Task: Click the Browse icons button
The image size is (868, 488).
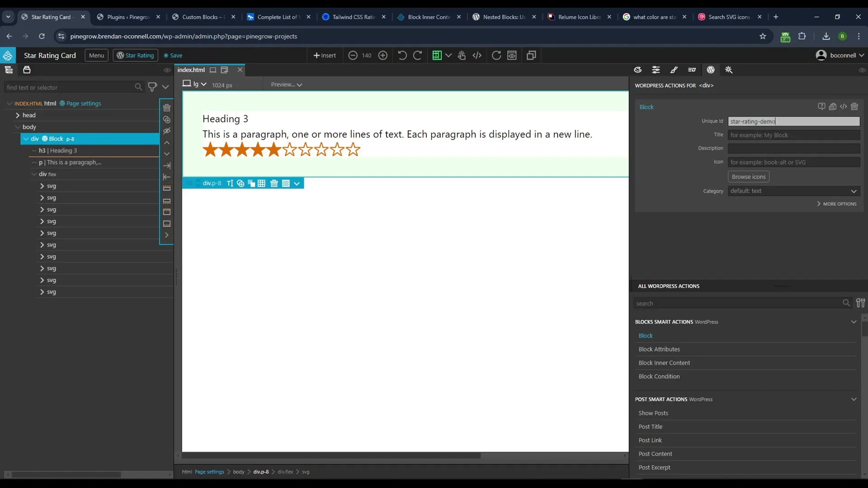Action: point(749,176)
